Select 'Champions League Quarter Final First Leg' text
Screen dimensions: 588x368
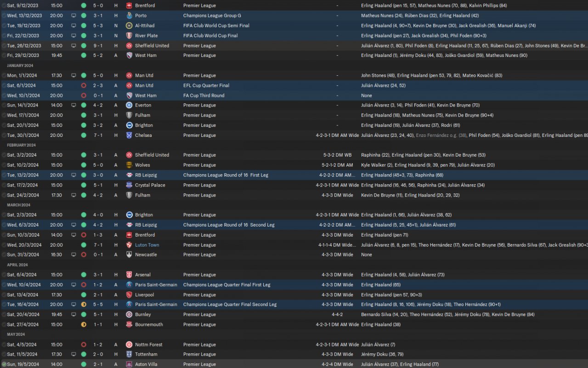click(226, 285)
